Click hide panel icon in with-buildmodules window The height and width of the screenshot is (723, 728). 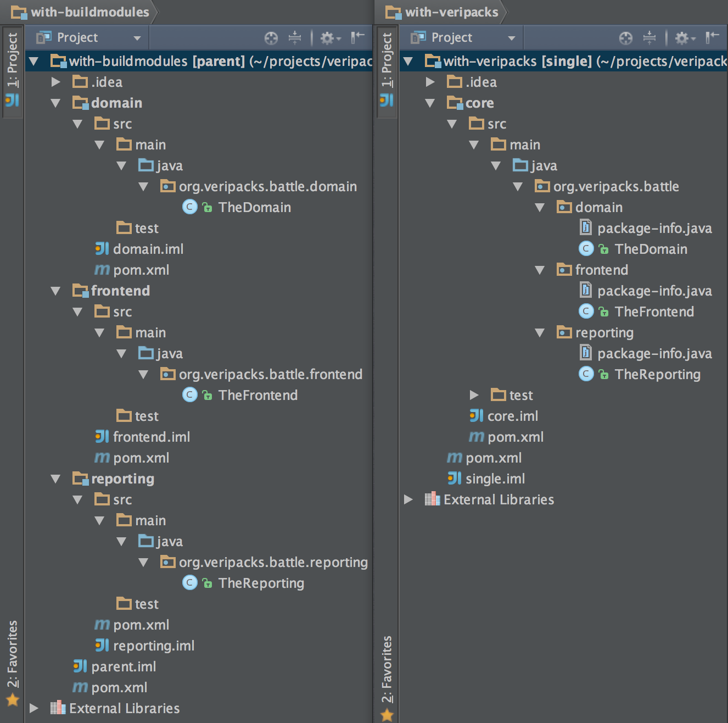tap(358, 37)
